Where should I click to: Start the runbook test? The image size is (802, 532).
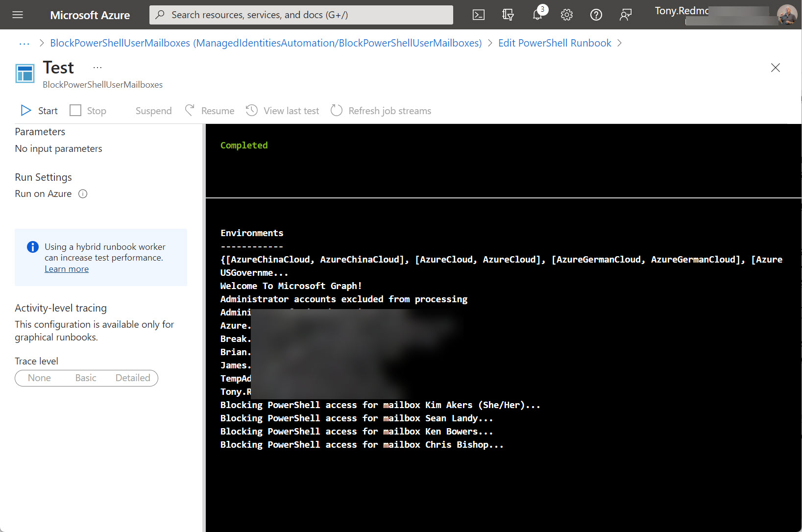tap(38, 110)
